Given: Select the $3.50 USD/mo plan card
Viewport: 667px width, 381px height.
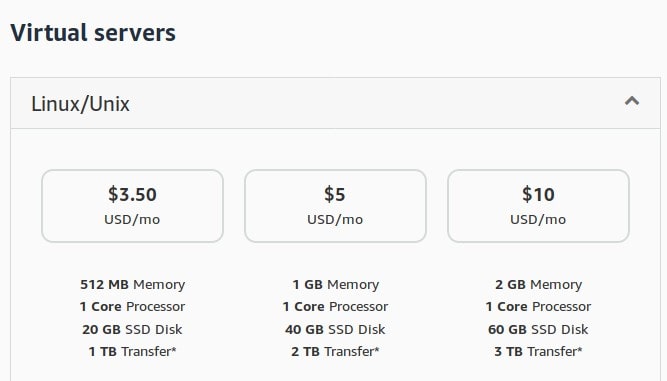Looking at the screenshot, I should [132, 206].
